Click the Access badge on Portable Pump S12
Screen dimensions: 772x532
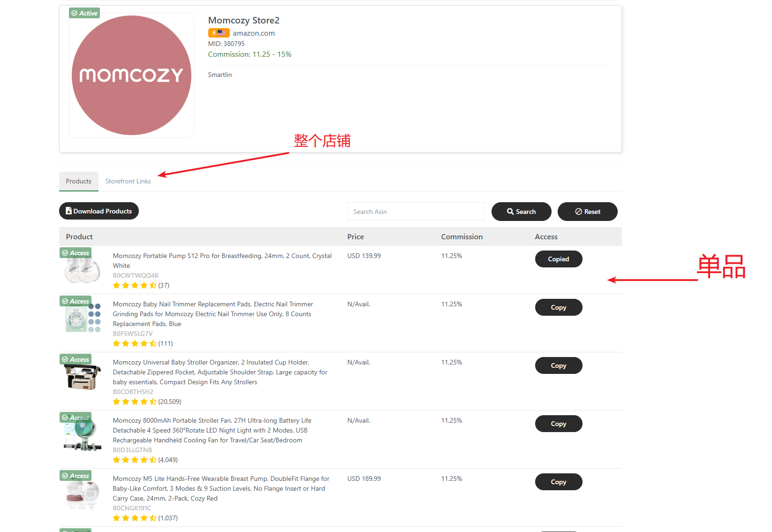pos(76,253)
